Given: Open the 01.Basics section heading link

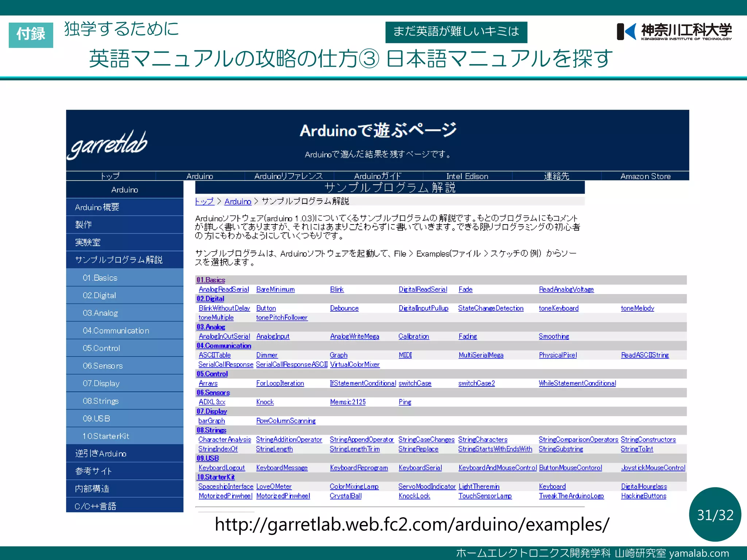Looking at the screenshot, I should pyautogui.click(x=211, y=280).
